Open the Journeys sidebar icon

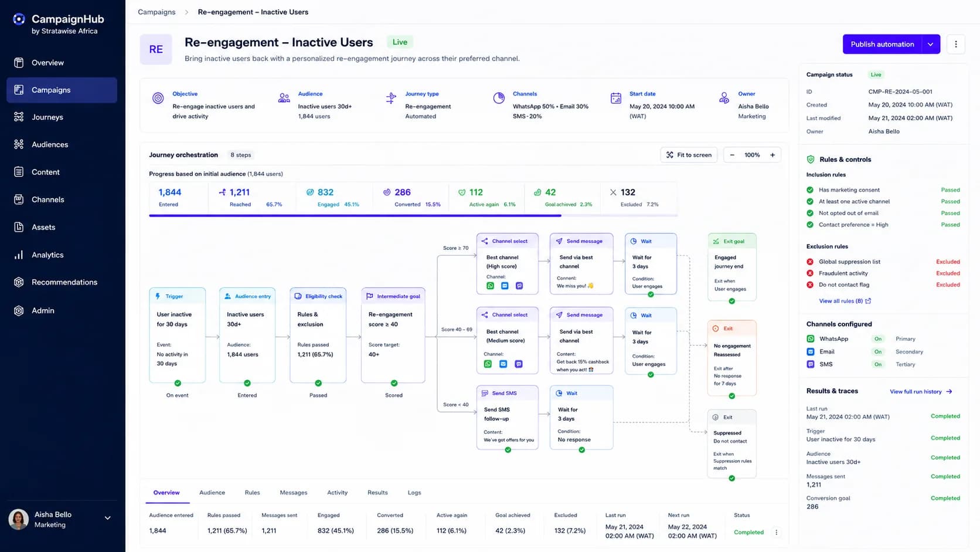click(19, 117)
